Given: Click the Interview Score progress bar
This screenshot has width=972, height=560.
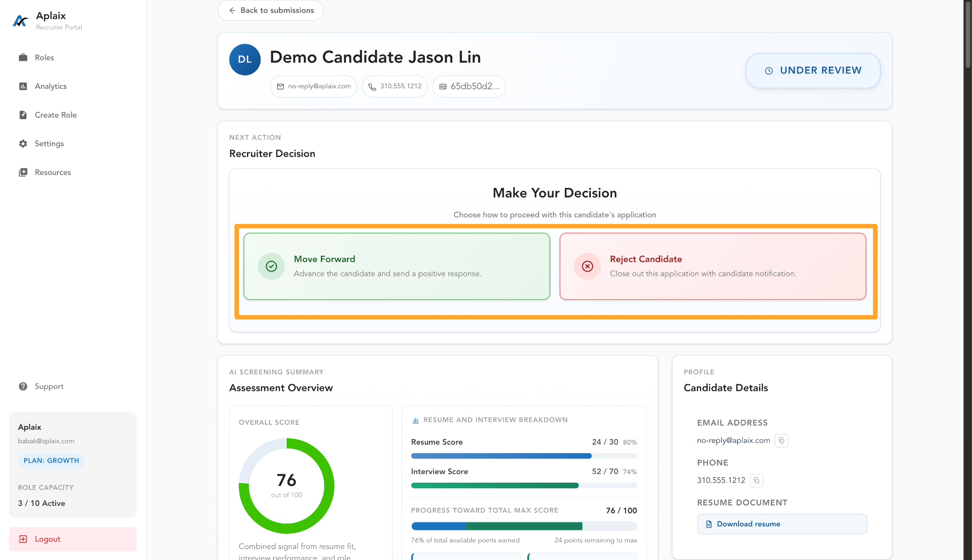Looking at the screenshot, I should 524,485.
